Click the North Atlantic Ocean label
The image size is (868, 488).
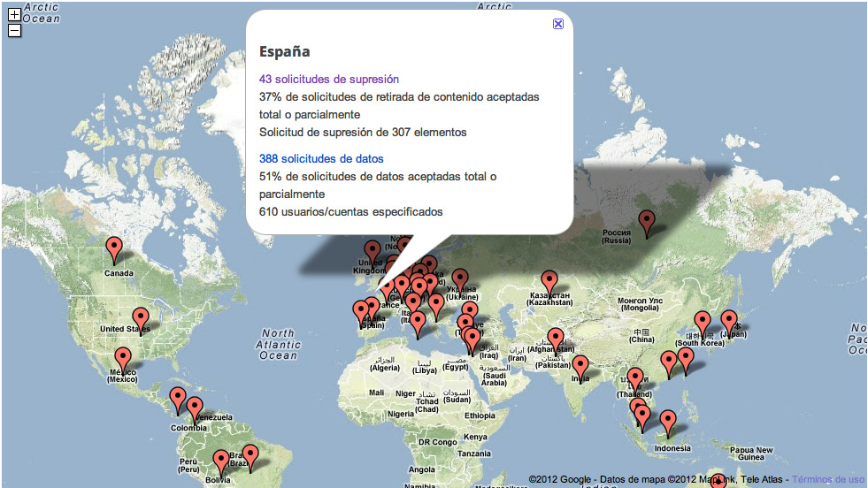(279, 344)
